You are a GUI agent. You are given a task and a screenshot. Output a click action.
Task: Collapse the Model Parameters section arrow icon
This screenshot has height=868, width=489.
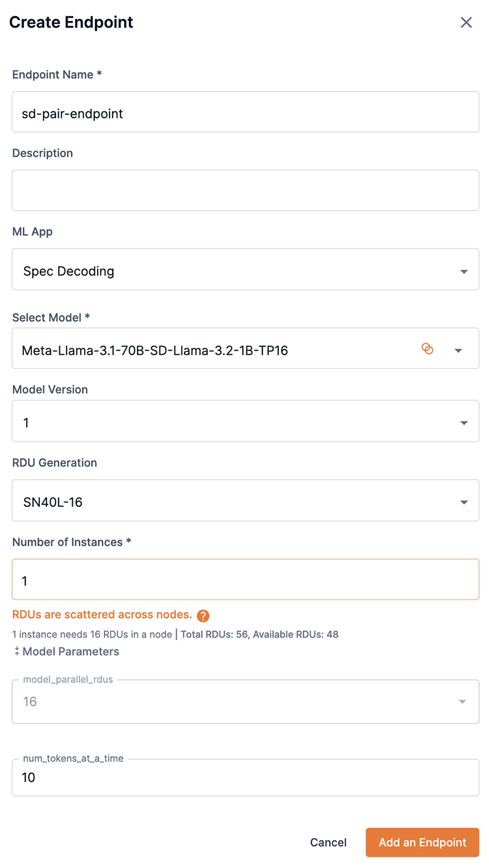pos(15,652)
